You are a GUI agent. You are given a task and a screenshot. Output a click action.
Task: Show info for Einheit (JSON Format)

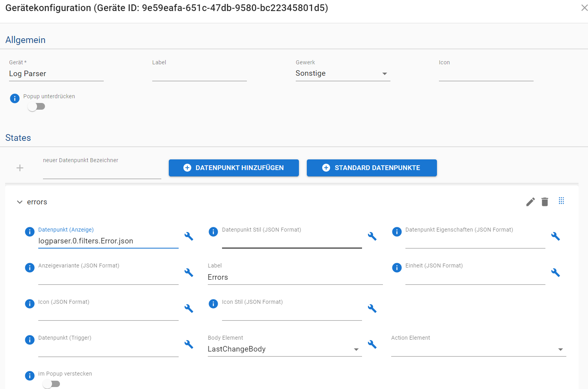(397, 268)
